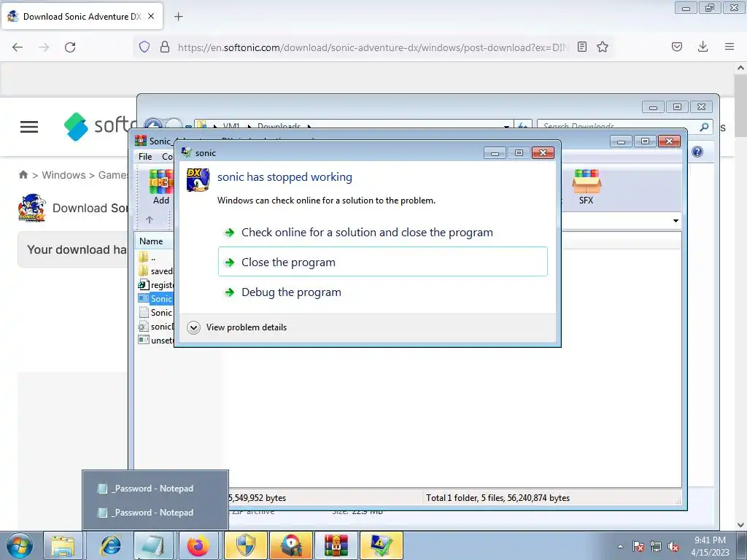
Task: Click the Action Center flag tray icon
Action: [638, 546]
